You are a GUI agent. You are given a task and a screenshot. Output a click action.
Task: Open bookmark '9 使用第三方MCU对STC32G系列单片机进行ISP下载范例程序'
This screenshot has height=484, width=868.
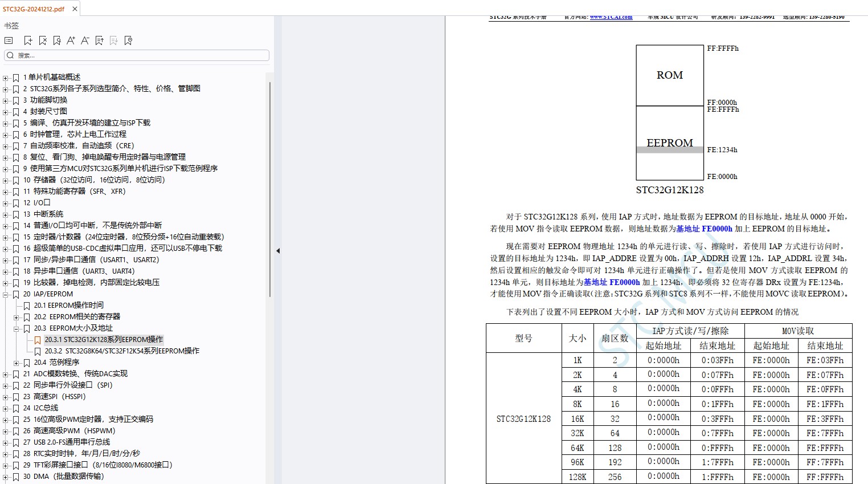(120, 168)
